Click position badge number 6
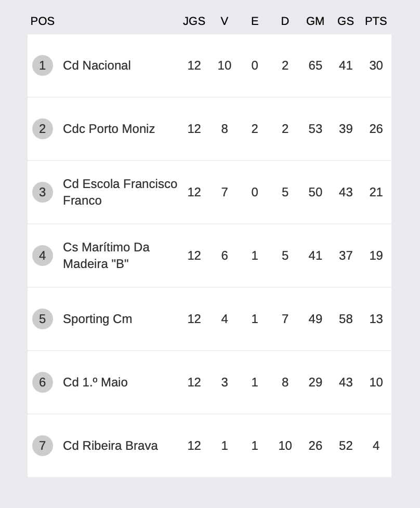 (x=43, y=382)
